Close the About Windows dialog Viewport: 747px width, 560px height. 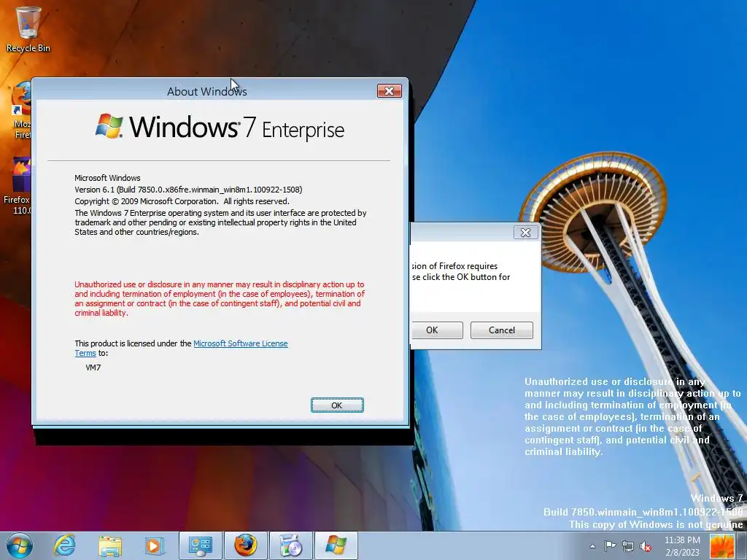pos(390,91)
